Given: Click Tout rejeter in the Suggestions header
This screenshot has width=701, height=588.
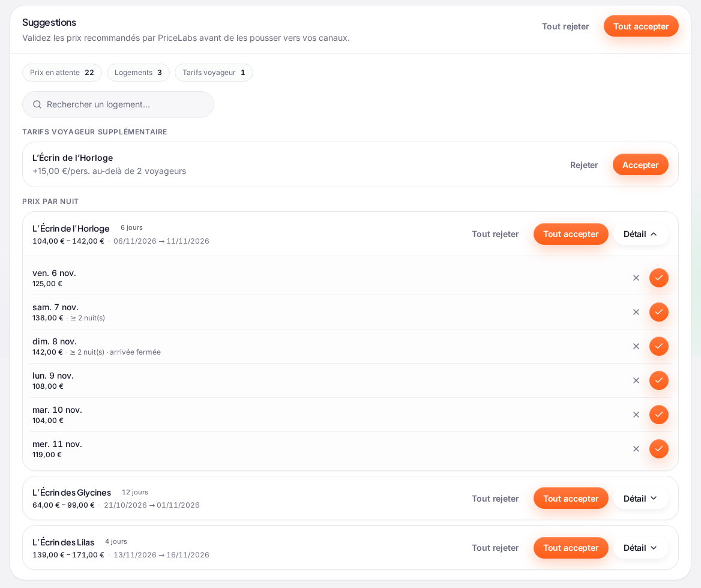Looking at the screenshot, I should click(x=565, y=26).
